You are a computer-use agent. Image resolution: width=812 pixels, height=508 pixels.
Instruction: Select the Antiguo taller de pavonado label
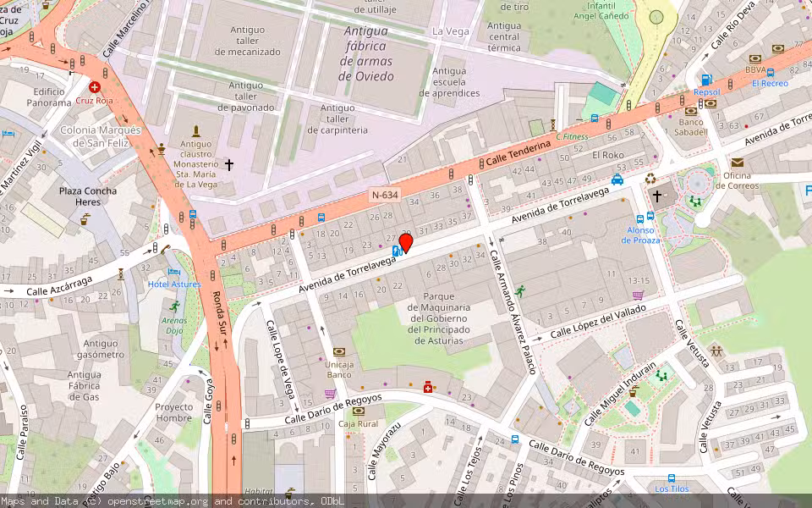tap(246, 97)
